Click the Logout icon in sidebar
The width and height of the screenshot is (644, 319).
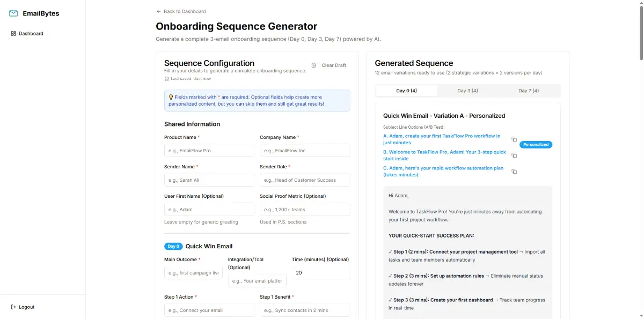tap(13, 307)
